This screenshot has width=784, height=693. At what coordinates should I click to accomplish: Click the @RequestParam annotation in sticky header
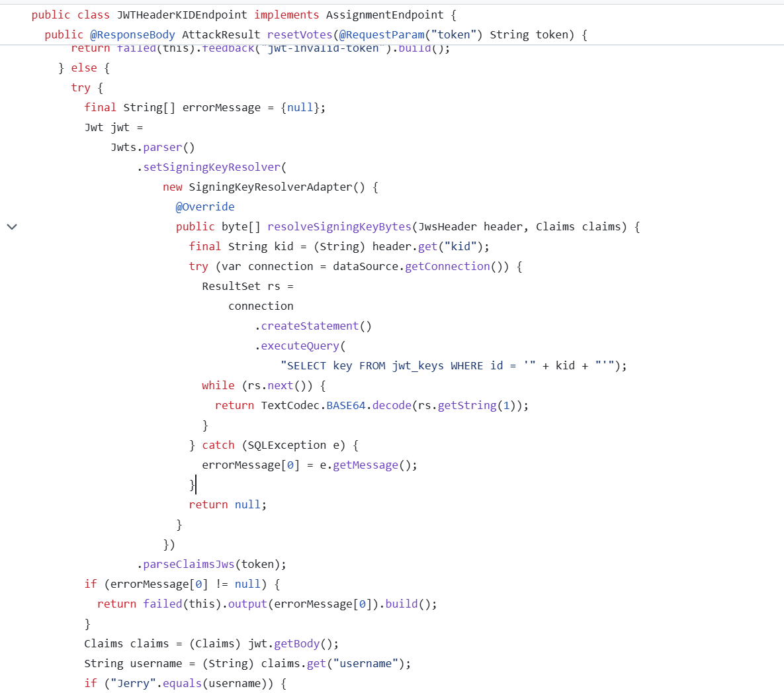(x=381, y=34)
